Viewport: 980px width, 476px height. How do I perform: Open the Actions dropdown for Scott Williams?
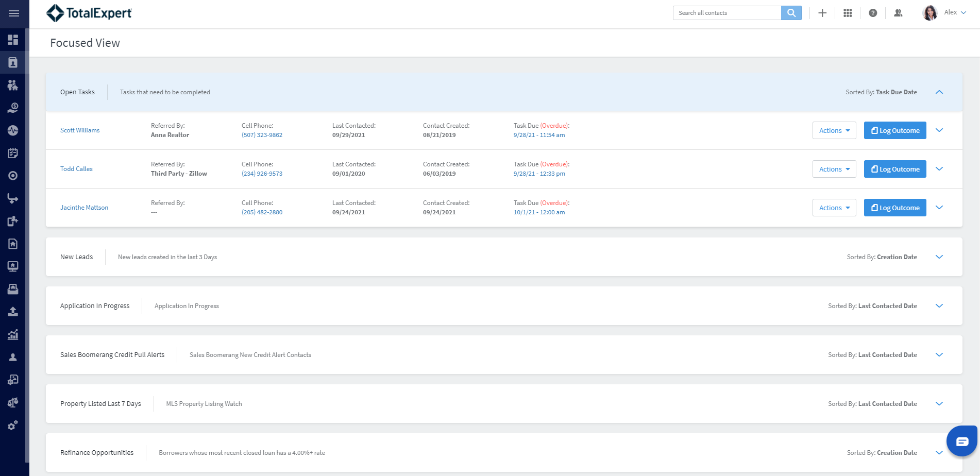click(834, 131)
